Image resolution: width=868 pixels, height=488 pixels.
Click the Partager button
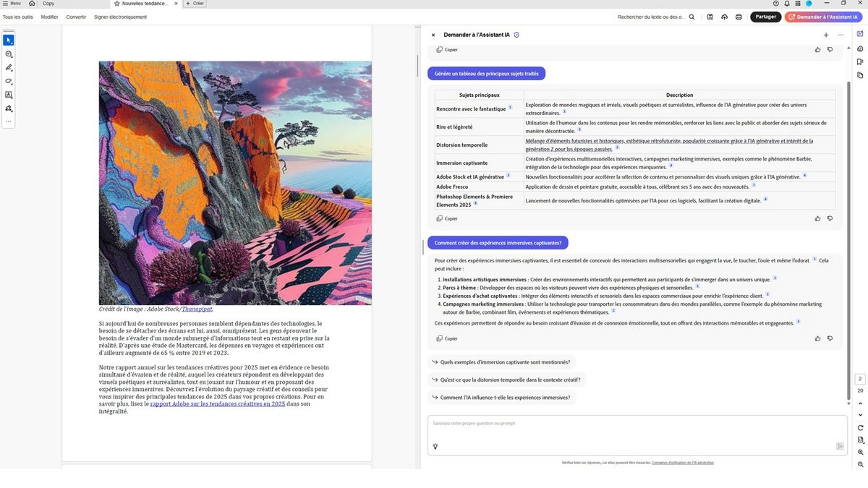point(765,16)
